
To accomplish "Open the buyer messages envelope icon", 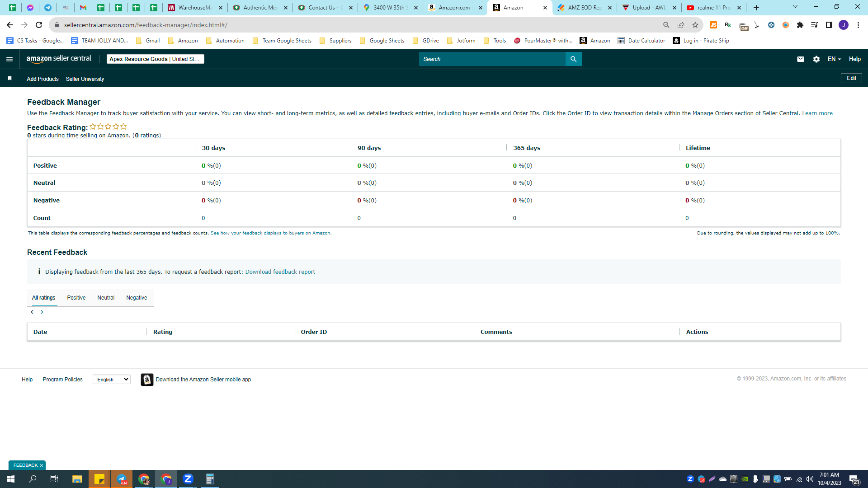I will (800, 59).
